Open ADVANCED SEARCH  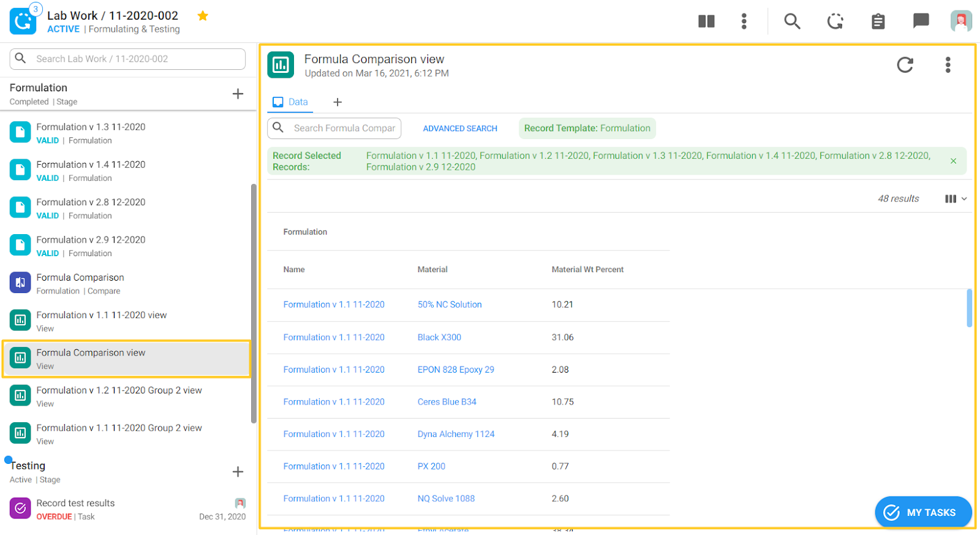[460, 129]
